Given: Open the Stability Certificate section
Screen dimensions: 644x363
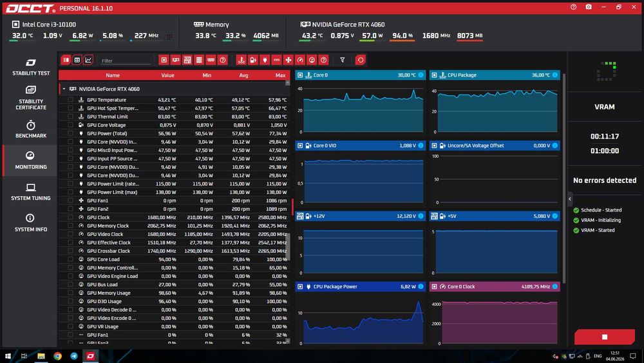Looking at the screenshot, I should [31, 98].
